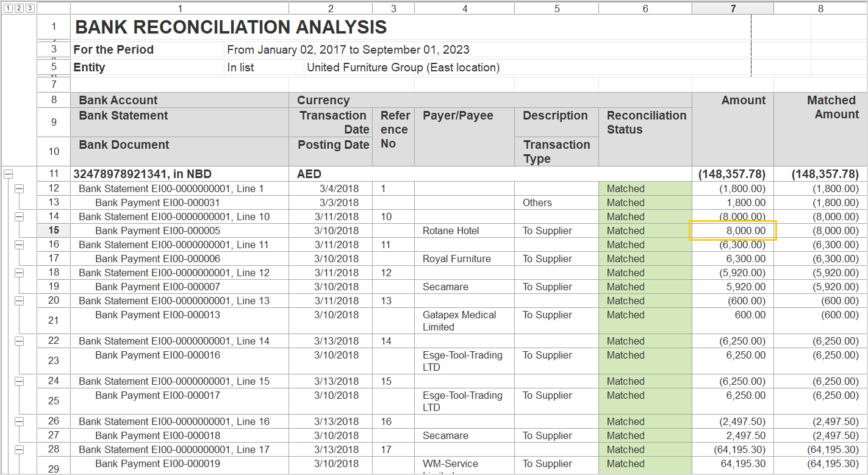868x475 pixels.
Task: Collapse the group at row 24
Action: click(19, 381)
